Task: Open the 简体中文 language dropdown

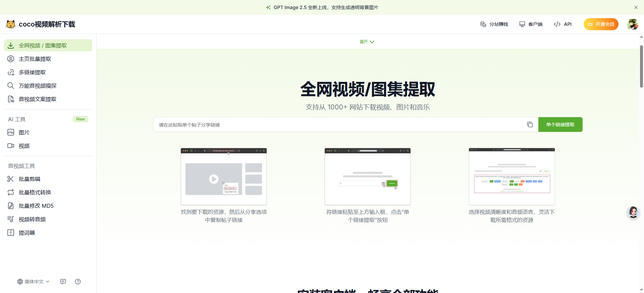Action: (x=34, y=282)
